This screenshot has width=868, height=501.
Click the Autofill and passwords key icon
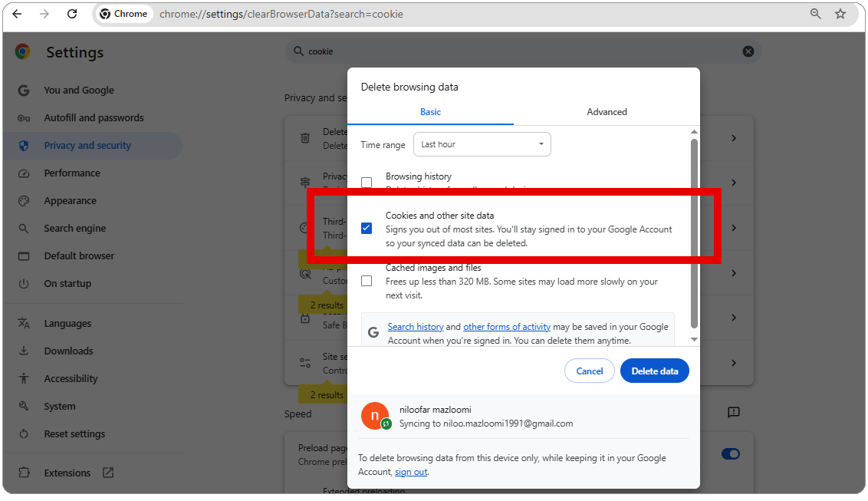click(x=24, y=118)
